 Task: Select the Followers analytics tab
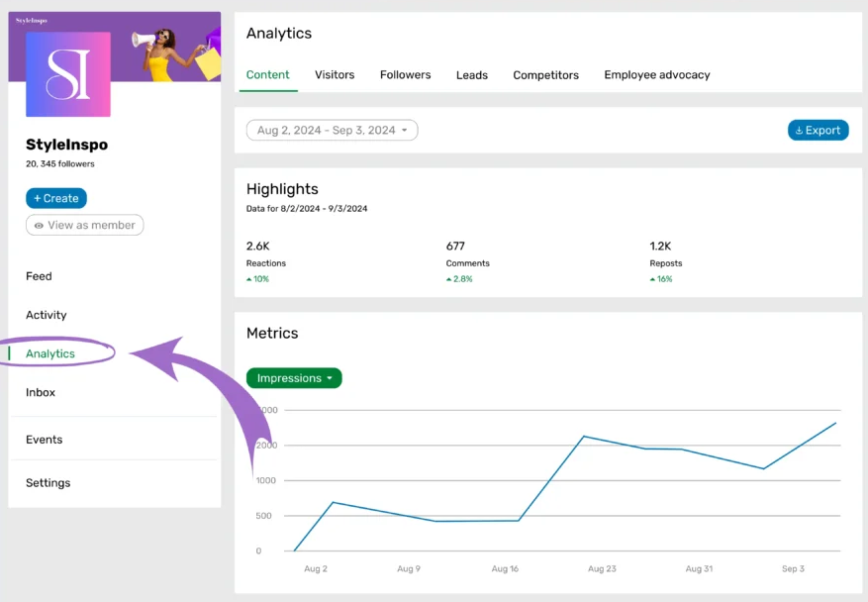click(405, 75)
